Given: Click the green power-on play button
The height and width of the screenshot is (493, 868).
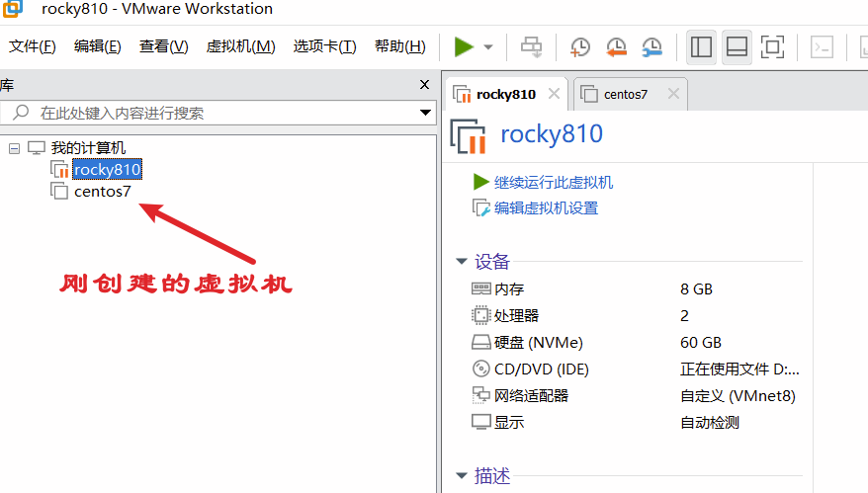Looking at the screenshot, I should (464, 47).
